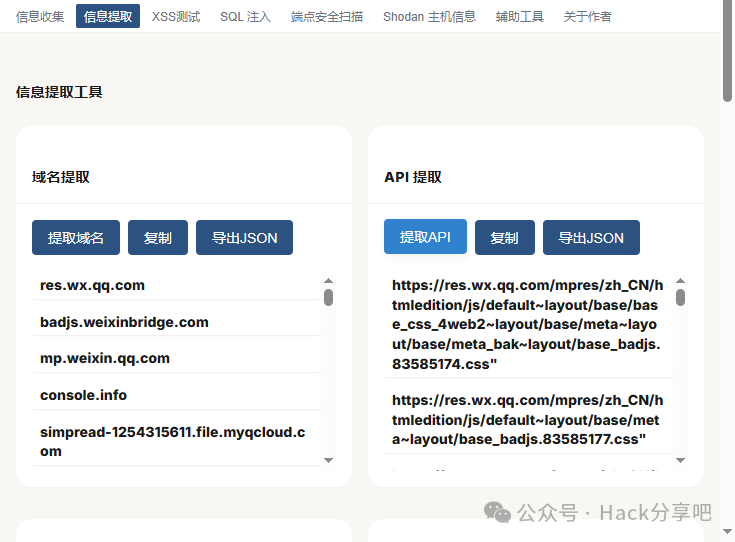Screen dimensions: 735x542
Task: Click the API list scroll-down arrow
Action: (681, 460)
